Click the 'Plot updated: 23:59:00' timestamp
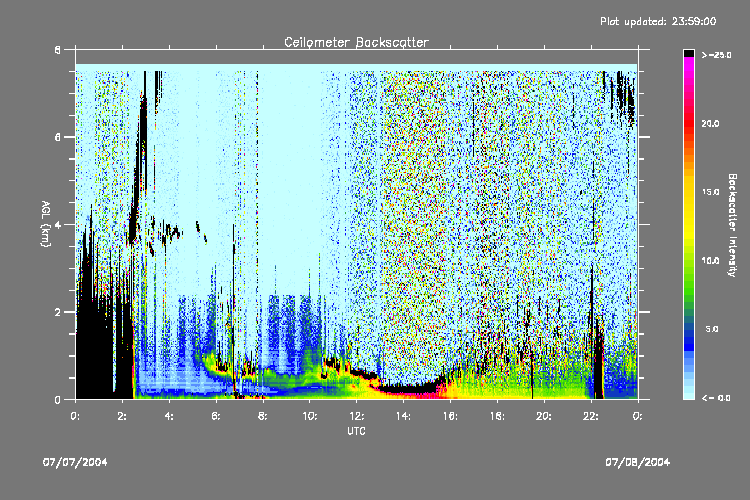750x500 pixels. coord(658,21)
